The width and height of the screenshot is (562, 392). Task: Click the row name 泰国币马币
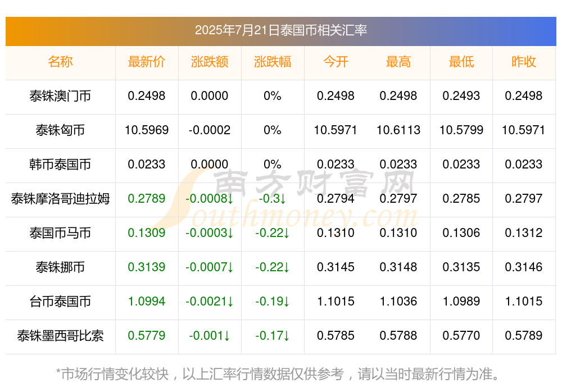[x=60, y=233]
